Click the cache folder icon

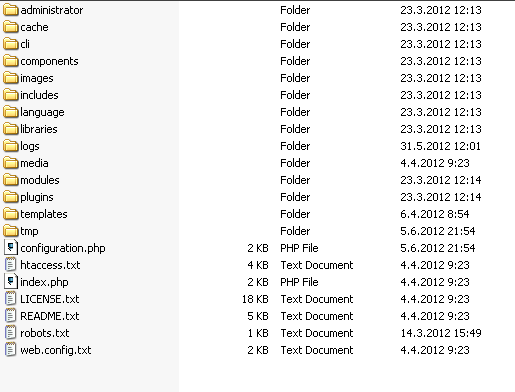(11, 27)
